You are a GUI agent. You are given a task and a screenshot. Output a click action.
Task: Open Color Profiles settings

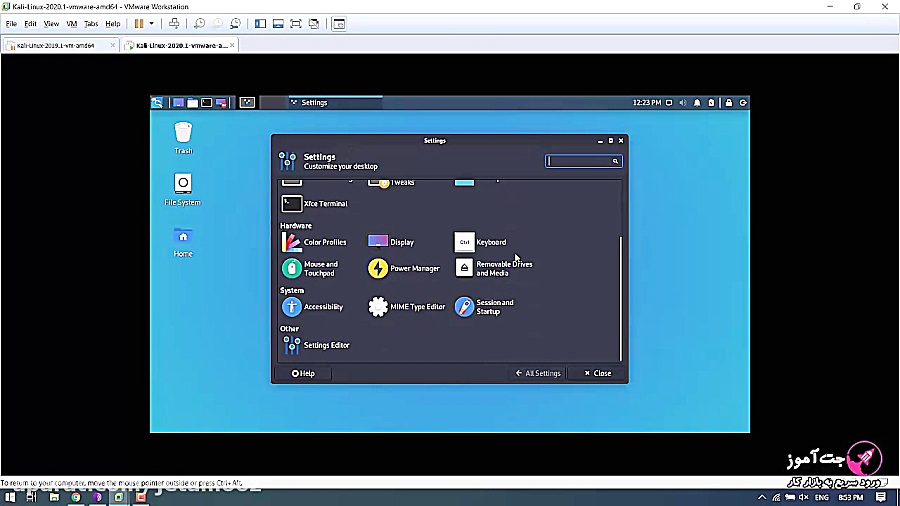click(314, 242)
